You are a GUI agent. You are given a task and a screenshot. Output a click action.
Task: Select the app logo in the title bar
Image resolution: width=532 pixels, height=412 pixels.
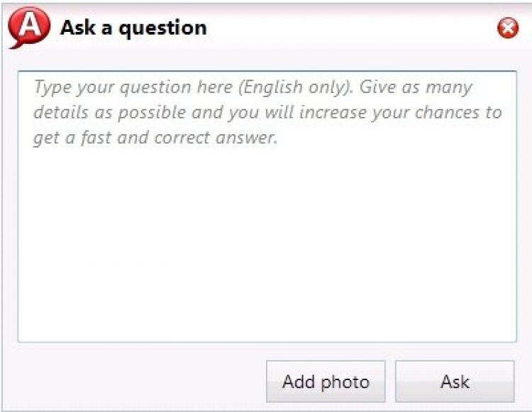click(29, 28)
